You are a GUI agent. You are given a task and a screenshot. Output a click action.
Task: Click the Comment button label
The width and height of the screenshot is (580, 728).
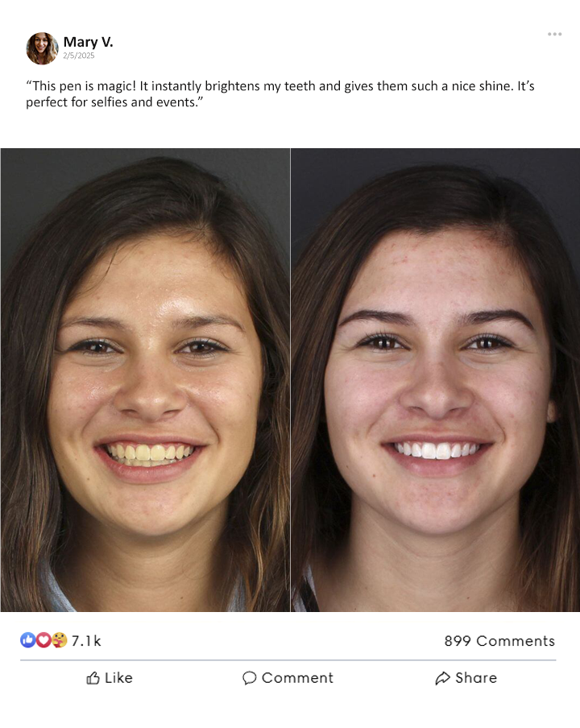point(298,678)
